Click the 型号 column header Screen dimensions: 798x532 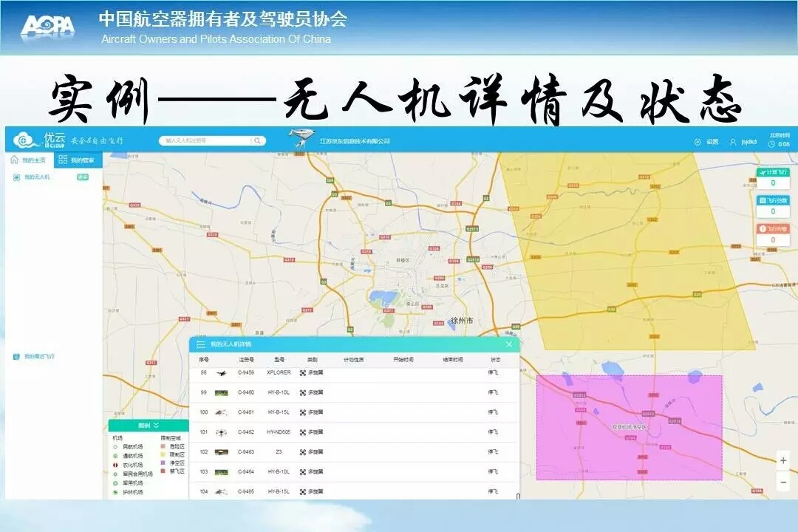[279, 360]
